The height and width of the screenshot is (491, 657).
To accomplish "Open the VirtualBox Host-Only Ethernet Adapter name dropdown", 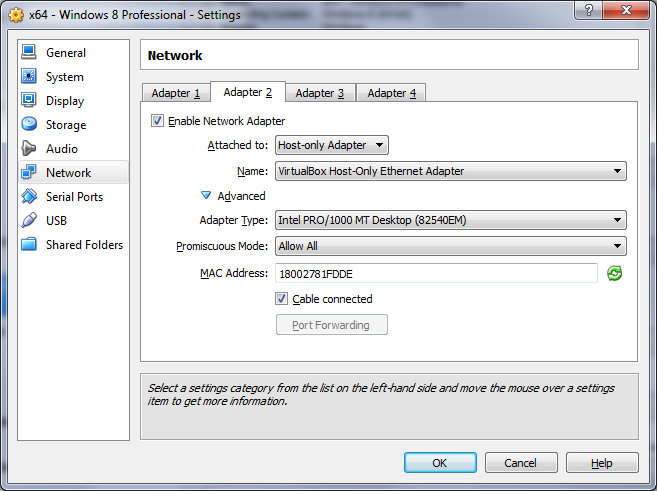I will pos(450,171).
